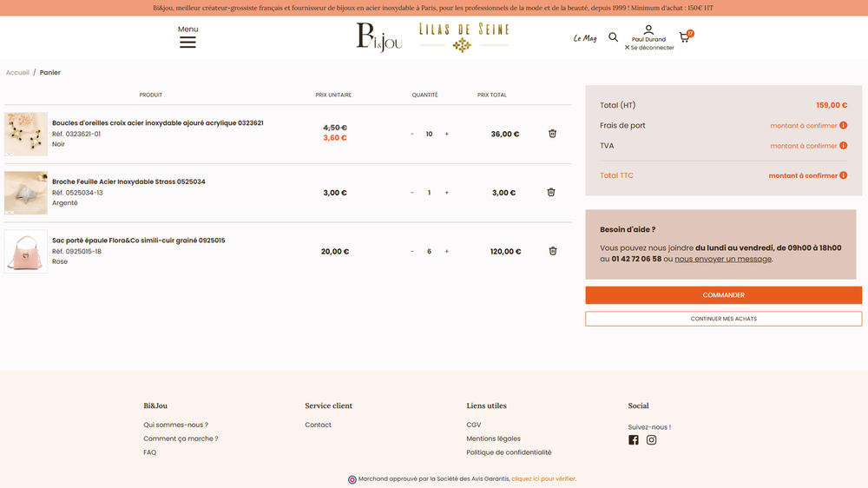Click the search magnifier icon
The image size is (868, 488).
click(614, 37)
